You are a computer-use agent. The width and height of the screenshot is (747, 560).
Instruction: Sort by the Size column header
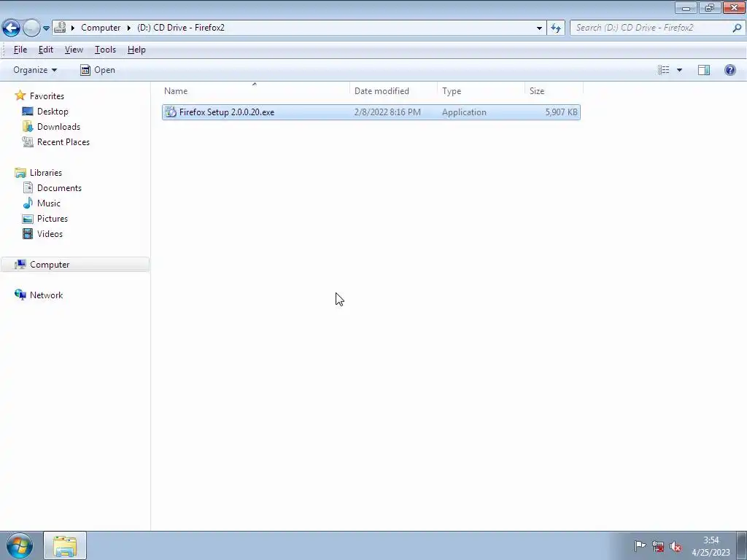click(554, 91)
